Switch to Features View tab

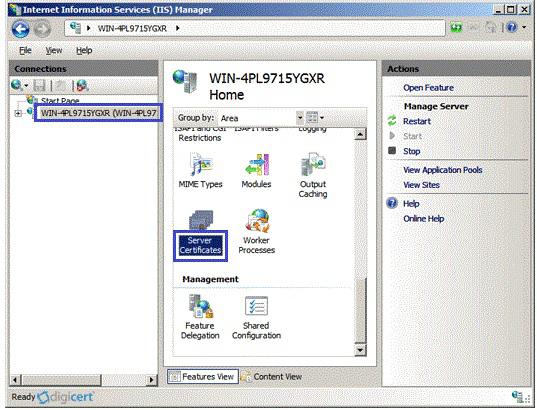203,377
